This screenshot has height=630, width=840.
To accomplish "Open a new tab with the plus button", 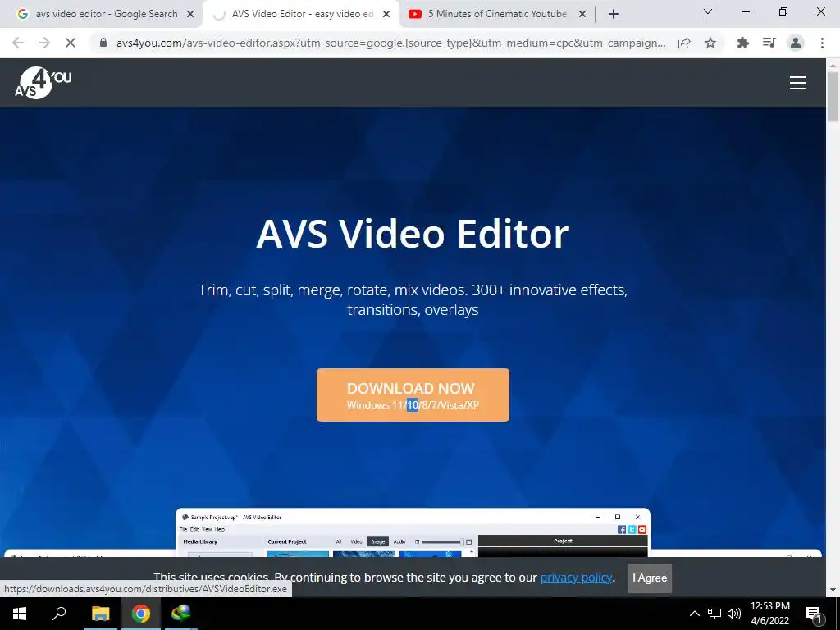I will pos(614,15).
